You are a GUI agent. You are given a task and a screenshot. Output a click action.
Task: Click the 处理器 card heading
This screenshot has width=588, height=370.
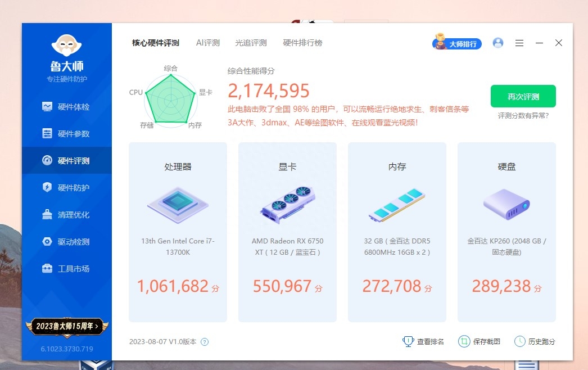[x=178, y=166]
